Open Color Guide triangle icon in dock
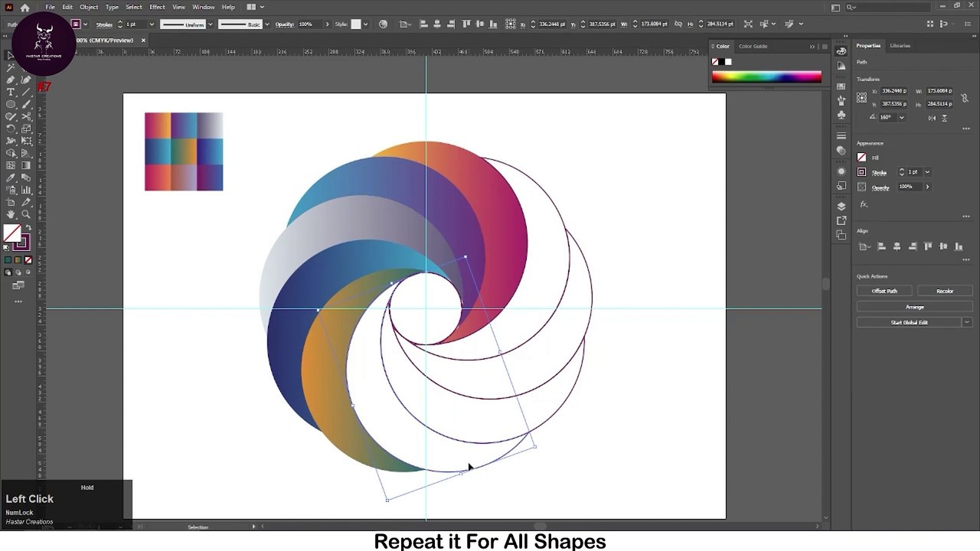Screen dimensions: 980x551 click(841, 65)
